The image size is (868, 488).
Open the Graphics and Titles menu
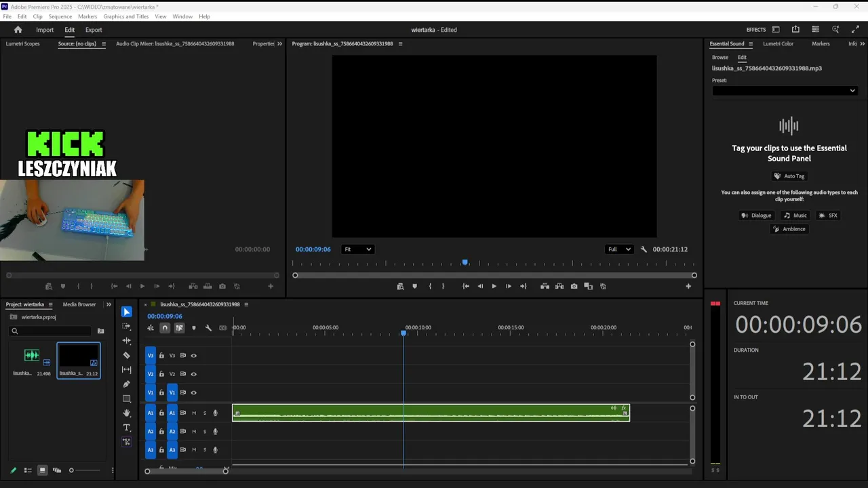tap(126, 16)
